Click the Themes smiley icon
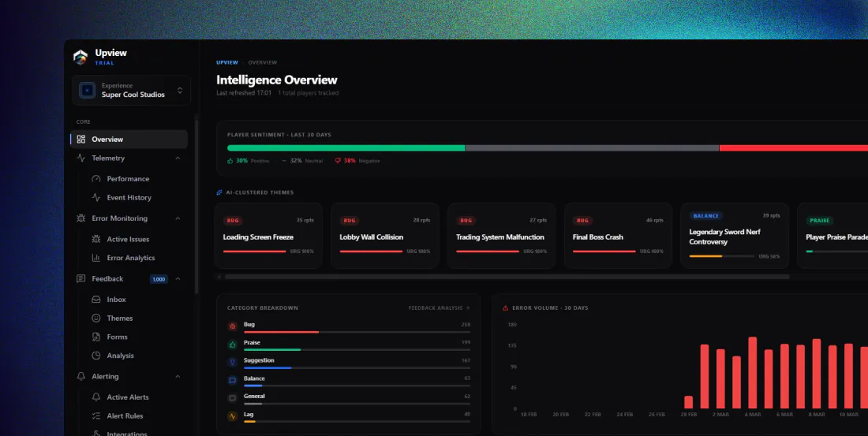This screenshot has width=868, height=436. 96,319
